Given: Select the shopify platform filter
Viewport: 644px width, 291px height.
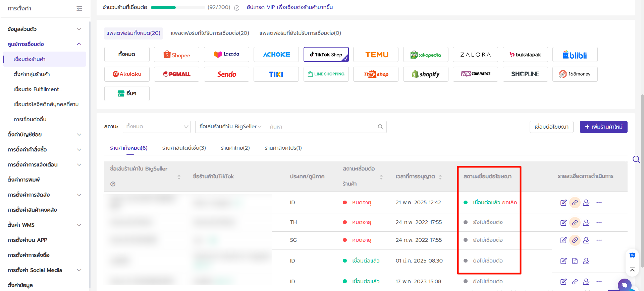Looking at the screenshot, I should tap(426, 74).
